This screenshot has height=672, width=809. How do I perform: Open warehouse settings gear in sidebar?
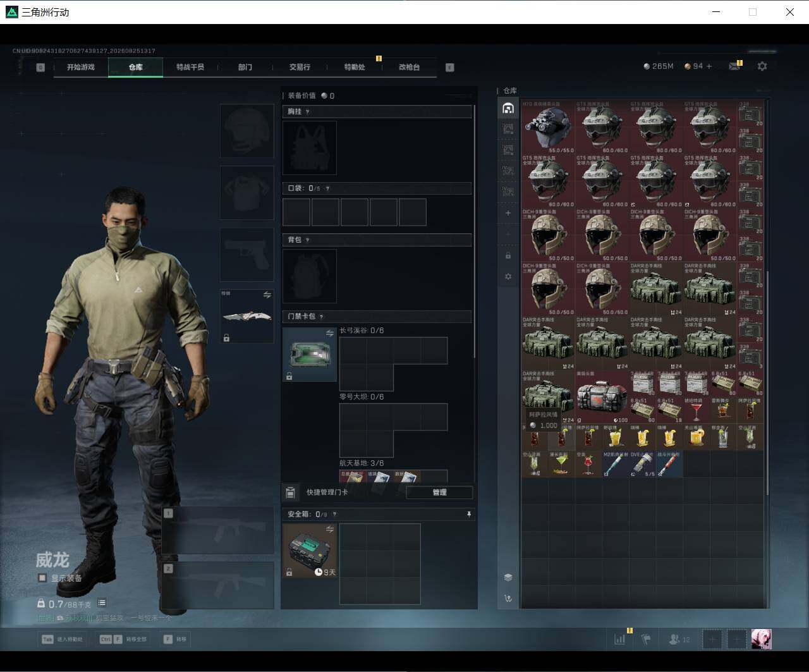(x=508, y=277)
